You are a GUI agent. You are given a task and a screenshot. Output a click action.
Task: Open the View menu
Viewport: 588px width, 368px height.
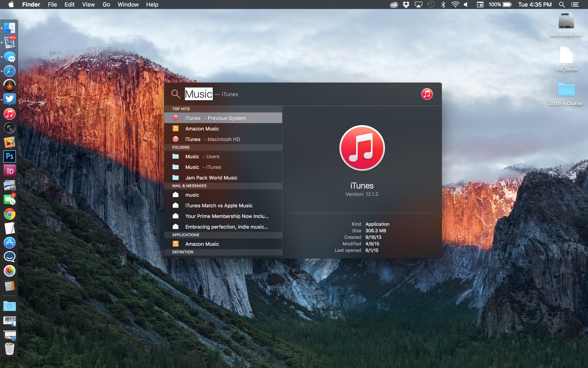click(x=88, y=5)
